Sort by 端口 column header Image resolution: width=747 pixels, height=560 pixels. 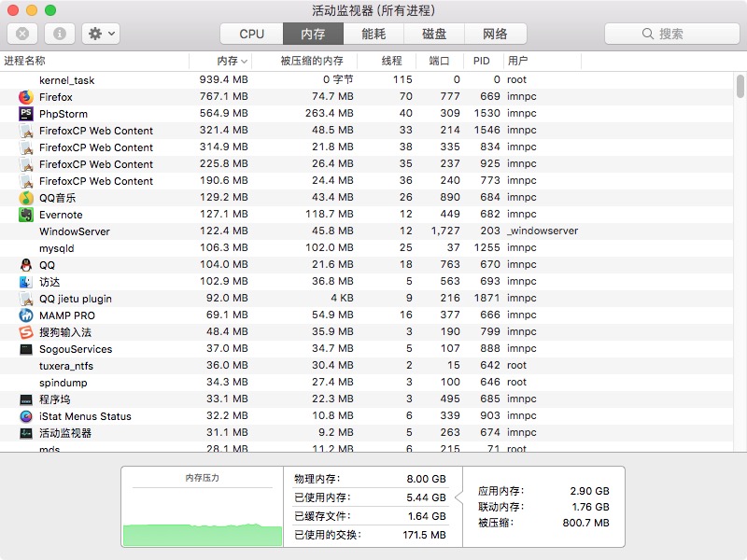(x=439, y=61)
